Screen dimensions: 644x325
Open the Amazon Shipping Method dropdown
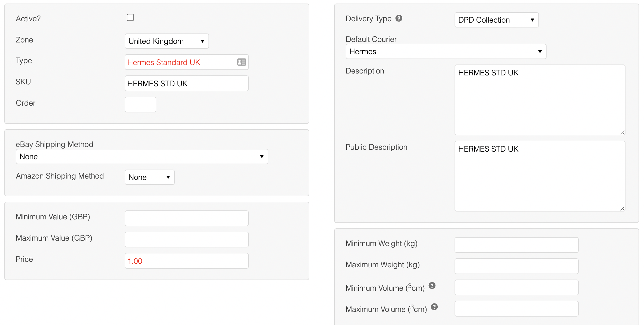coord(149,177)
